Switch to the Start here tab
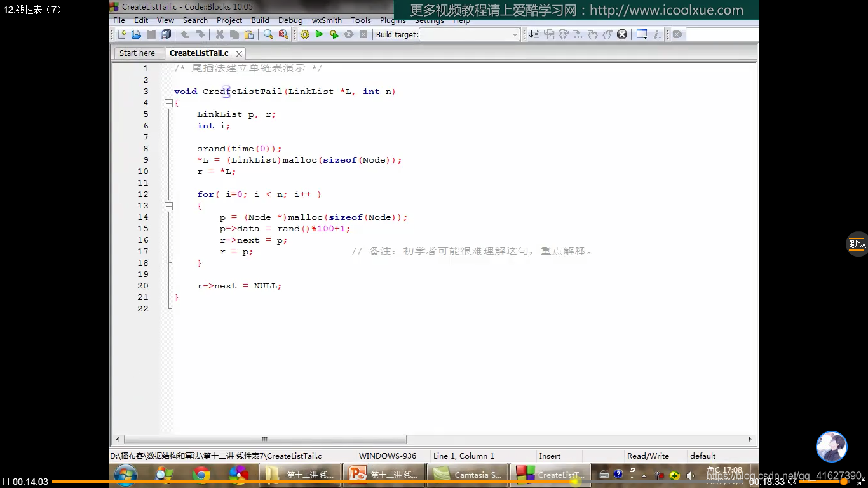The image size is (868, 488). coord(137,53)
